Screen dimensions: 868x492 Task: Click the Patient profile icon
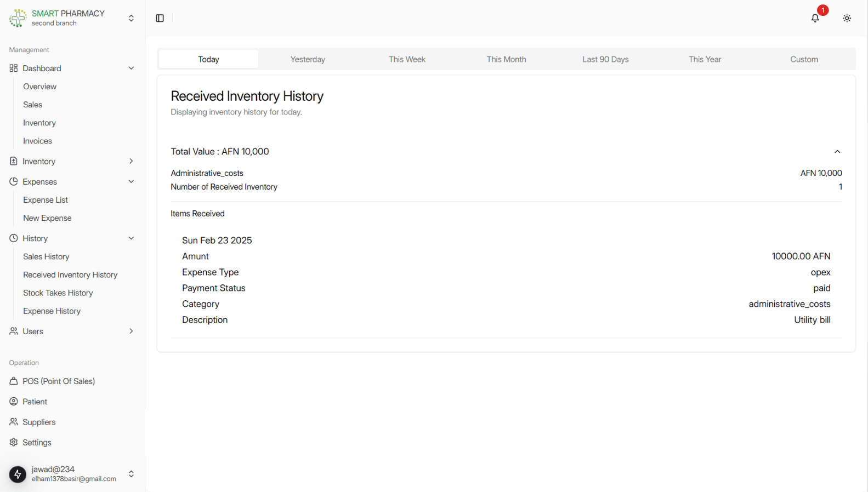pyautogui.click(x=14, y=402)
